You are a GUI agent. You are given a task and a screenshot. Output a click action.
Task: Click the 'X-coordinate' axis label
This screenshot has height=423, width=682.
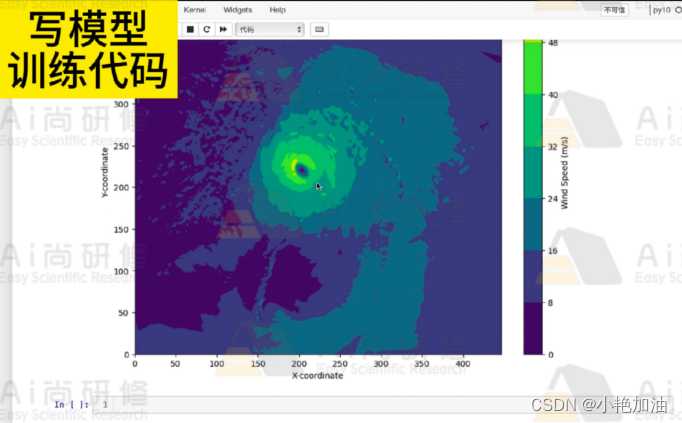point(317,376)
